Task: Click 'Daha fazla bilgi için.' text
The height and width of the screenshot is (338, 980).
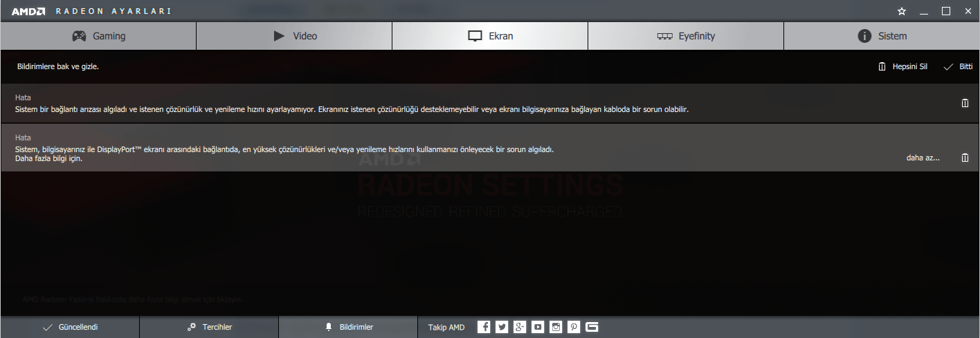Action: (49, 159)
